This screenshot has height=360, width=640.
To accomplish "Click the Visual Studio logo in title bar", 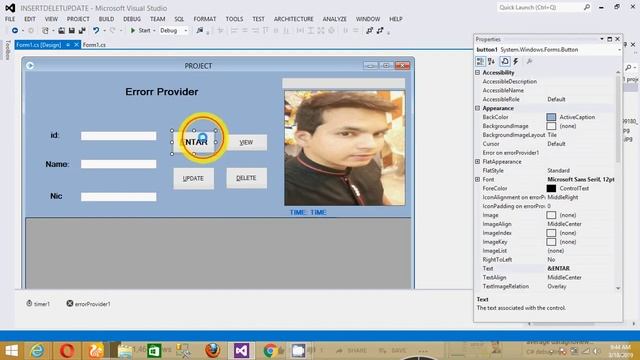I will (x=10, y=8).
